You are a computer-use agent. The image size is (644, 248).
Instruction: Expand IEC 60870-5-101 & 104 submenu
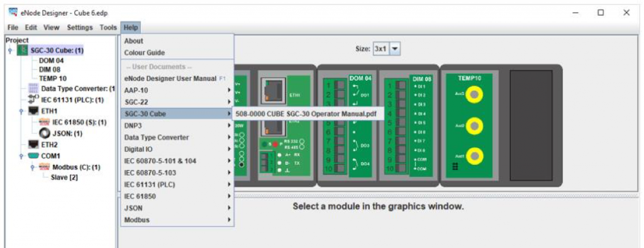coord(177,161)
